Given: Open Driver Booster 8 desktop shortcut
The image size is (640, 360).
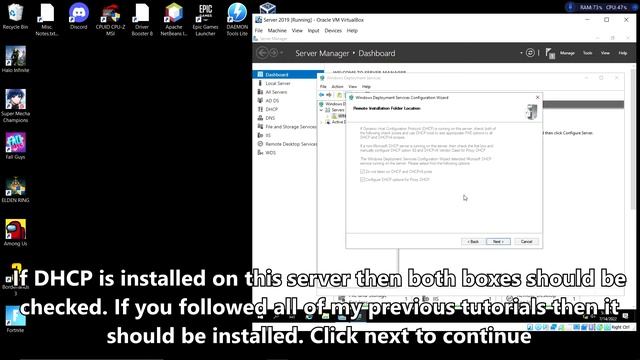Looking at the screenshot, I should [x=142, y=19].
